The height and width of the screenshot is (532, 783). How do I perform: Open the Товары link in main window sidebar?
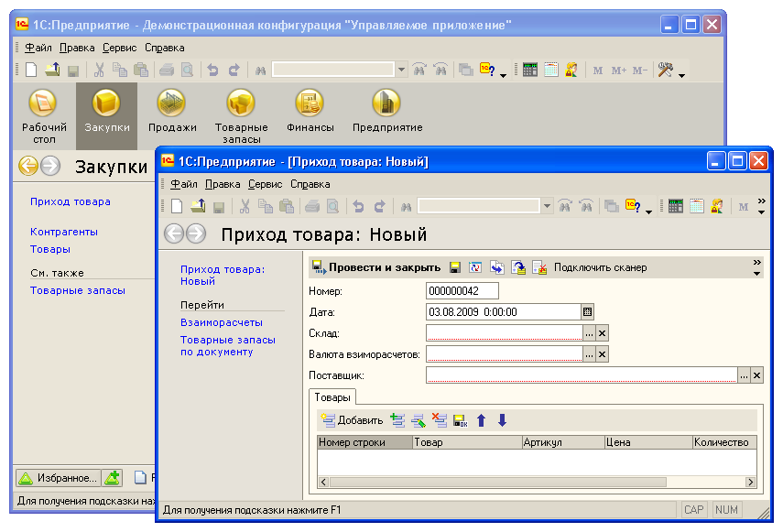[x=50, y=249]
